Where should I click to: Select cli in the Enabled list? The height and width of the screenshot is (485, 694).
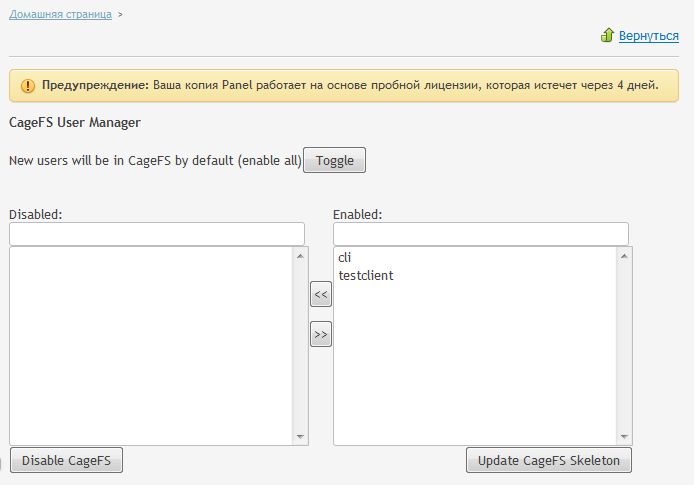pos(345,258)
